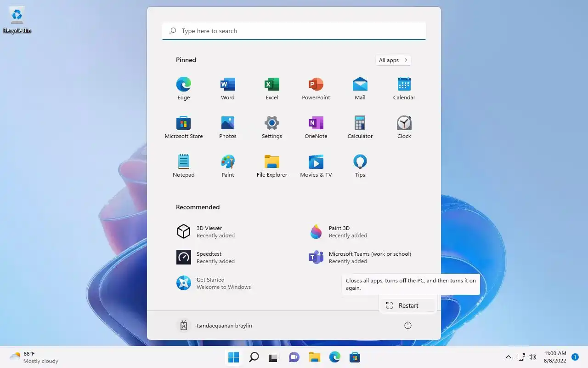Open the weather widget showing 88°F
The image size is (588, 368).
[34, 357]
